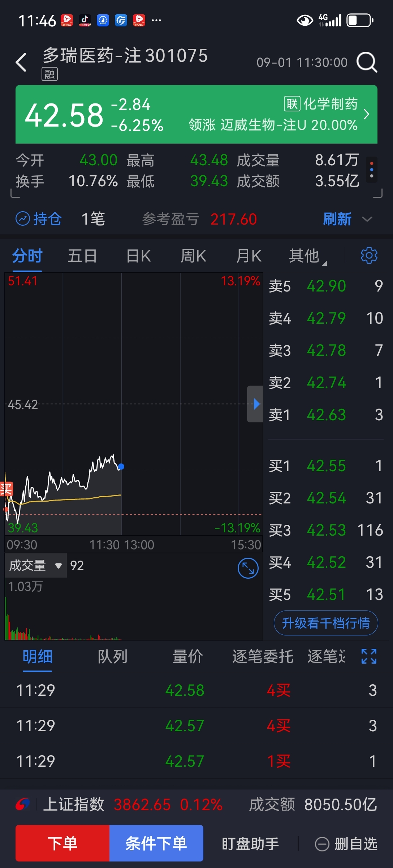Select 参考盈亏 value 217.60
The image size is (393, 868).
coord(234,219)
